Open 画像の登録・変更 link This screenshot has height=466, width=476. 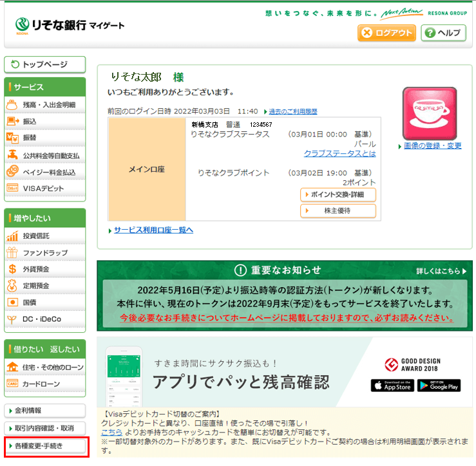(x=432, y=146)
